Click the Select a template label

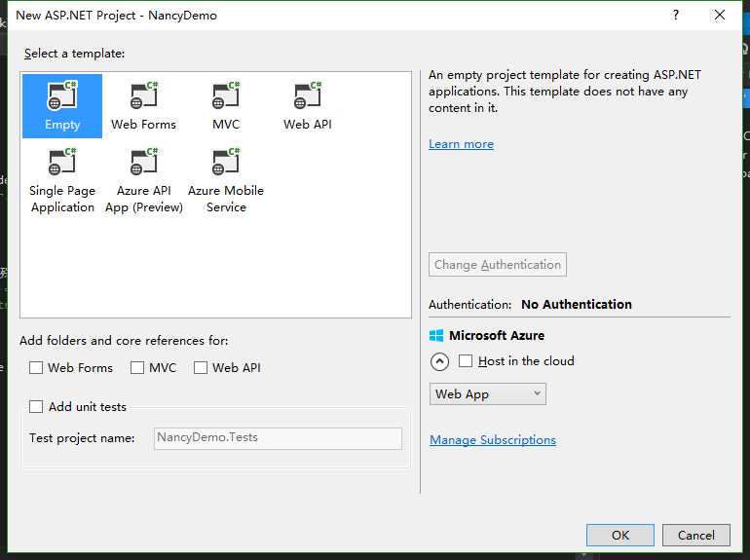click(x=75, y=54)
